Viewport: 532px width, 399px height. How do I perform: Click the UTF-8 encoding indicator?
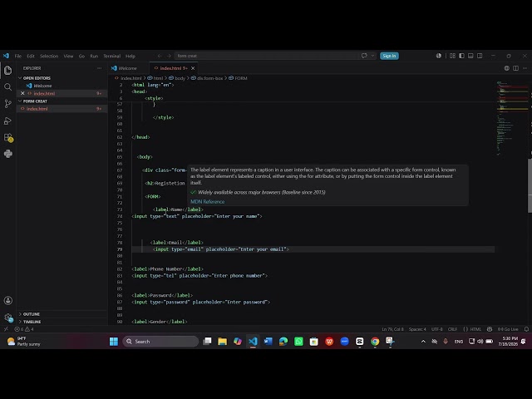pos(436,329)
